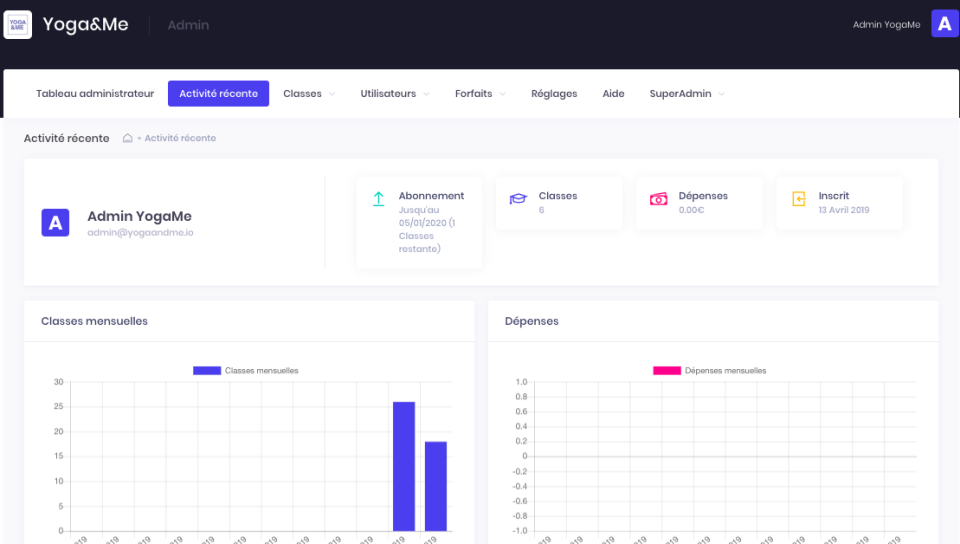Open the Admin YogaMe avatar in header

coord(945,24)
